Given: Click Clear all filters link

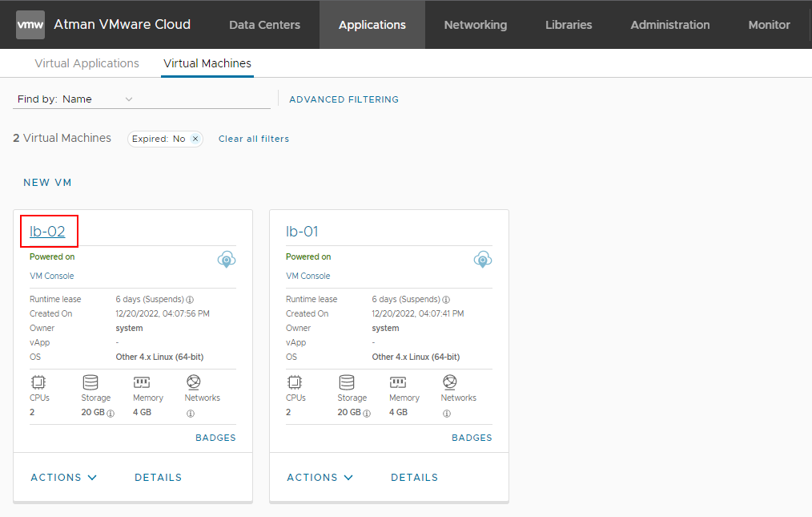Looking at the screenshot, I should point(254,139).
